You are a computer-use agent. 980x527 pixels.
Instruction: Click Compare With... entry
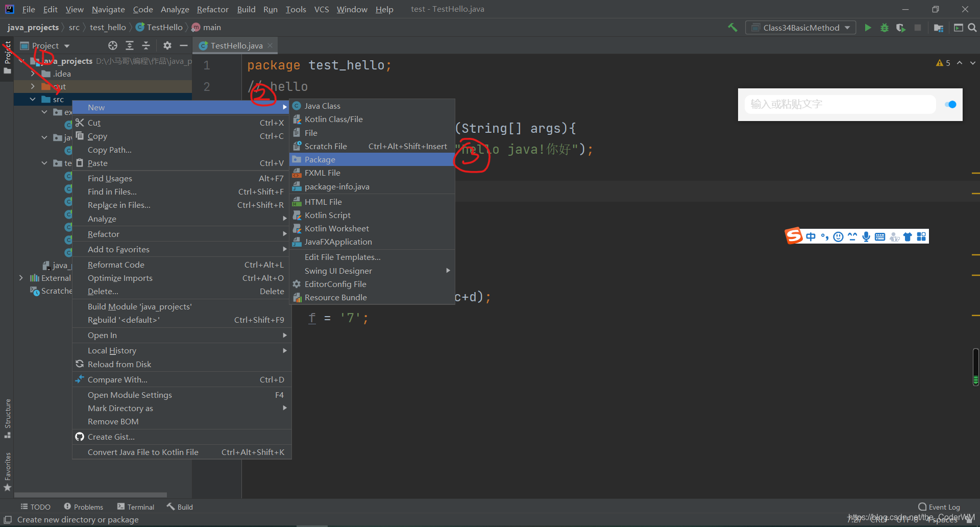point(182,379)
